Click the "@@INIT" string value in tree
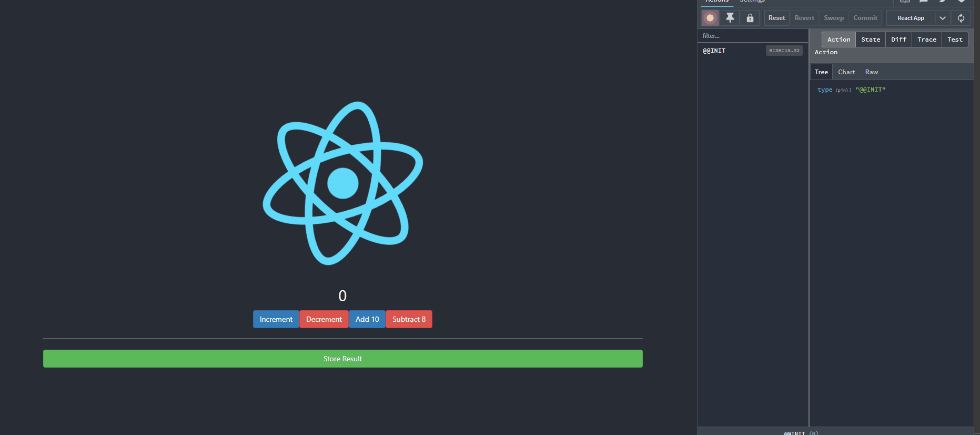Screen dimensions: 980x435 tap(871, 90)
